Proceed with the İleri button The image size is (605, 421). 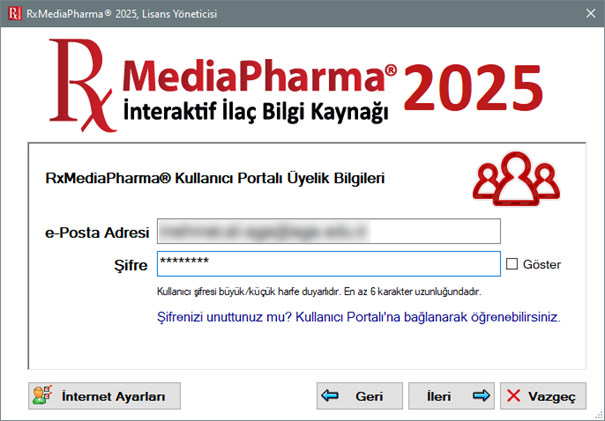point(451,396)
